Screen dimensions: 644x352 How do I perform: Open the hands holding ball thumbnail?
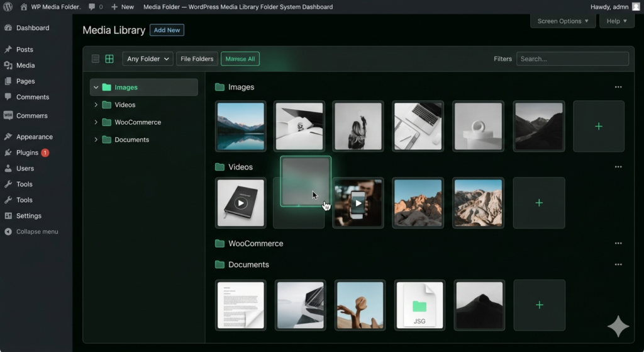pyautogui.click(x=360, y=305)
